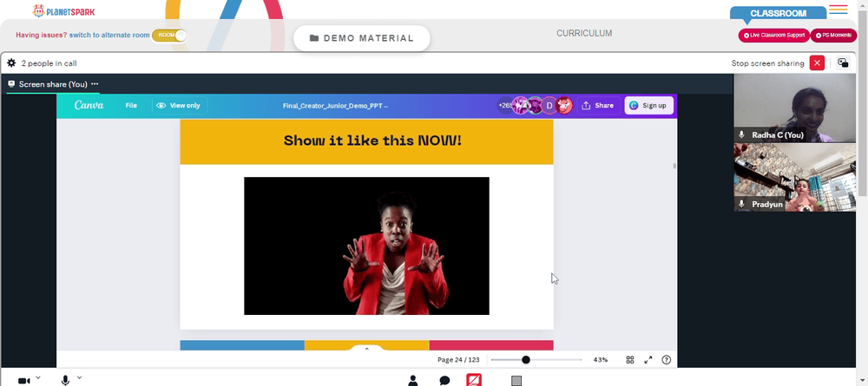Open the Canva help question icon
Screen dimensions: 868x386
[x=667, y=359]
